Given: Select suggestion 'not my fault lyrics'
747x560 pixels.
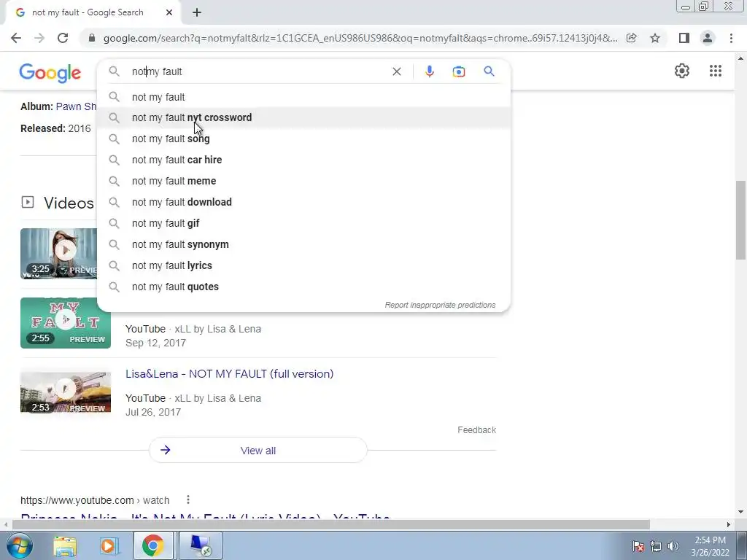Looking at the screenshot, I should [303, 265].
